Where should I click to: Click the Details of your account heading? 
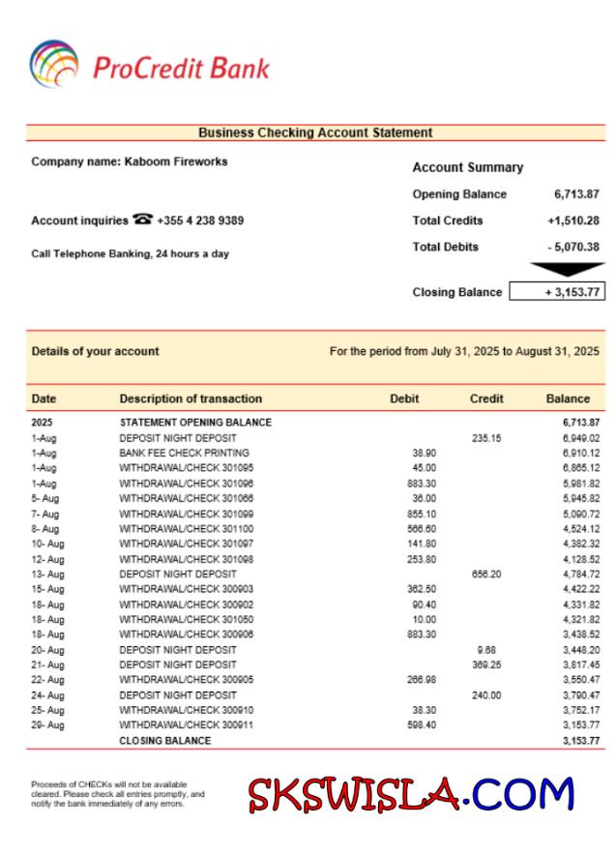[95, 351]
